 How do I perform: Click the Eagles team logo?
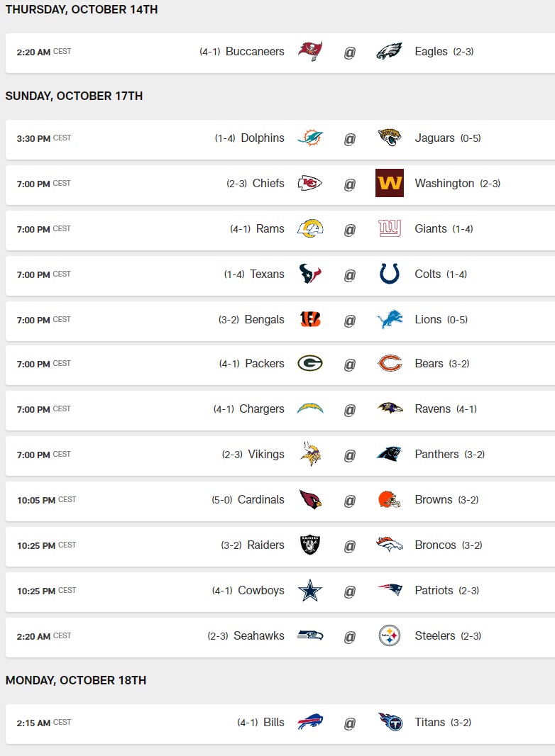coord(389,52)
